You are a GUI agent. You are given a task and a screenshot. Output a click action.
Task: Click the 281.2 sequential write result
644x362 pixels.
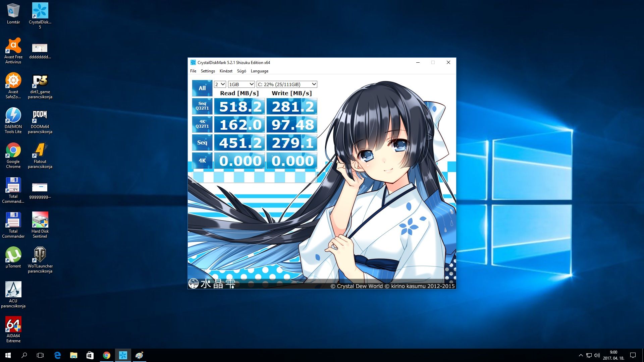click(292, 107)
